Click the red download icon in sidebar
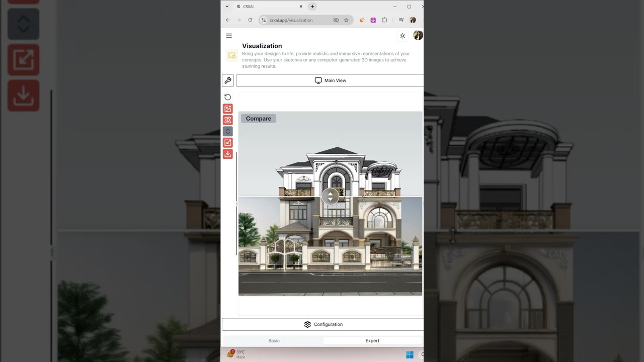Image resolution: width=644 pixels, height=362 pixels. (228, 154)
